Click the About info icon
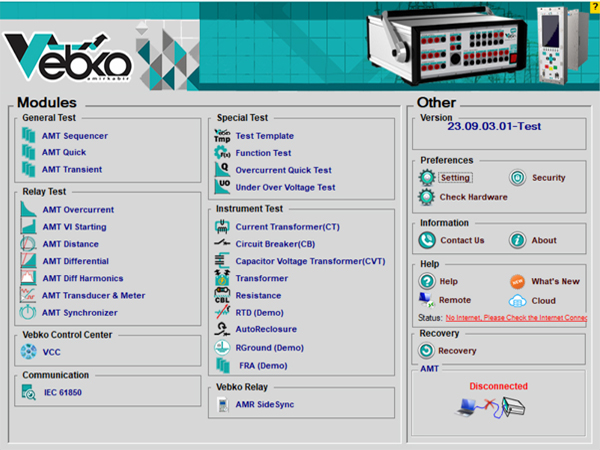 (x=517, y=240)
